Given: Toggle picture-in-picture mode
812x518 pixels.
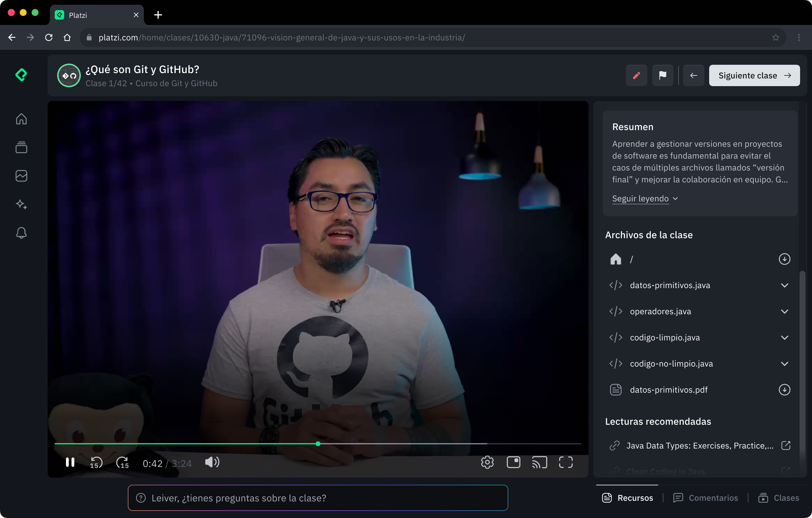Looking at the screenshot, I should (x=513, y=462).
